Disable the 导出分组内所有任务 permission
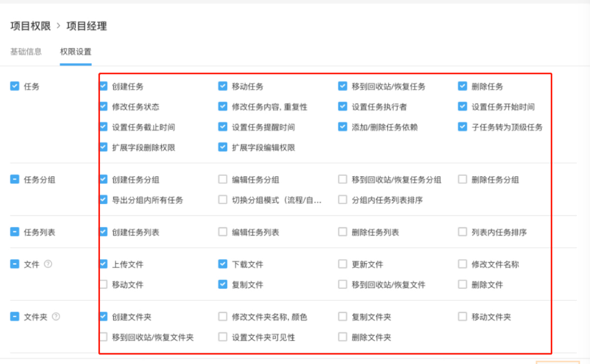 click(103, 200)
